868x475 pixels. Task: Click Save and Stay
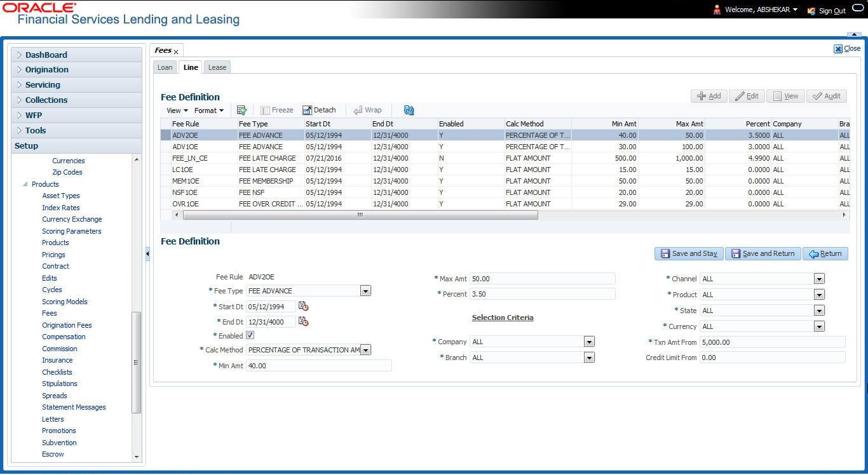(x=689, y=253)
